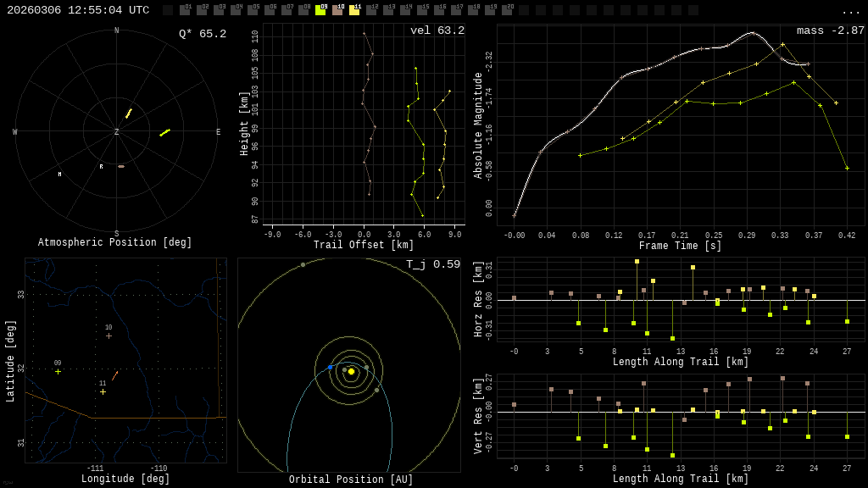The height and width of the screenshot is (488, 868).
Task: Click station 09 marker on map
Action: pyautogui.click(x=58, y=372)
